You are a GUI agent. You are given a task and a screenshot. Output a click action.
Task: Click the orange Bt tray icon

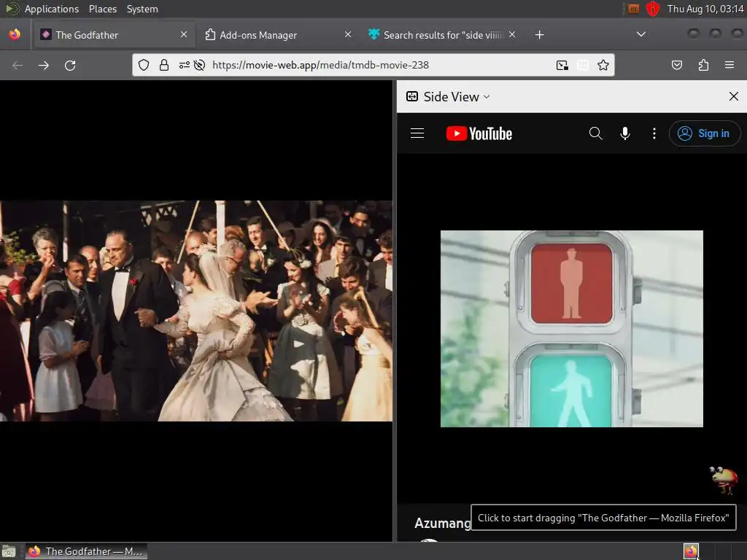[633, 9]
